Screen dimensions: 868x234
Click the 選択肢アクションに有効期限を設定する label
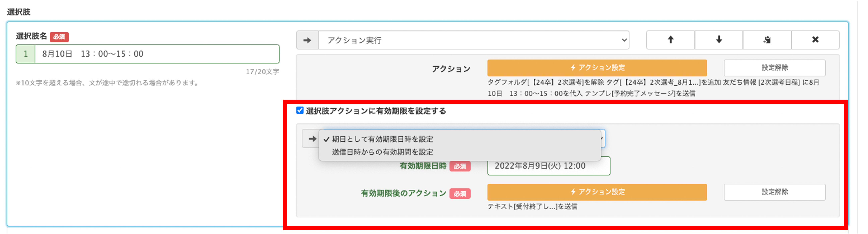(x=376, y=111)
